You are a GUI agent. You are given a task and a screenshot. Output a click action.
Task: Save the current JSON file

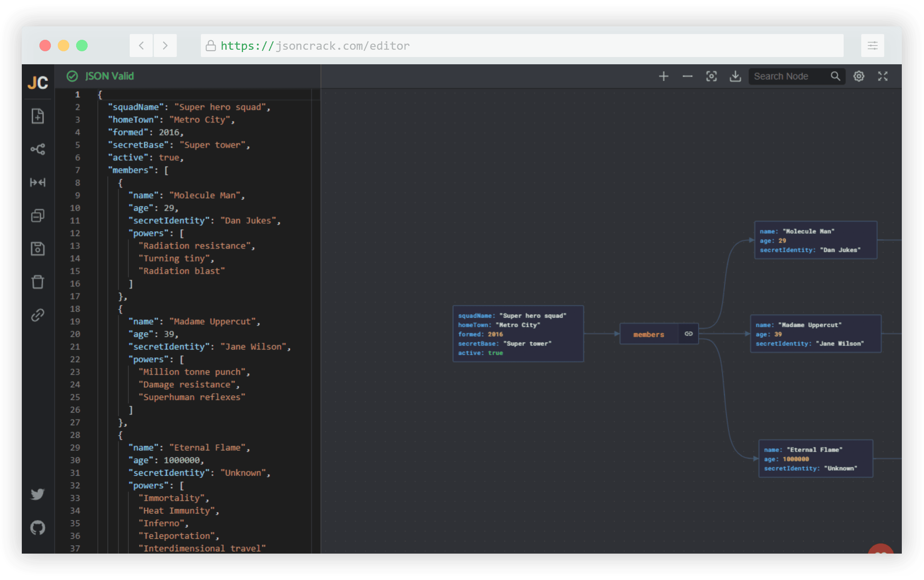click(37, 249)
